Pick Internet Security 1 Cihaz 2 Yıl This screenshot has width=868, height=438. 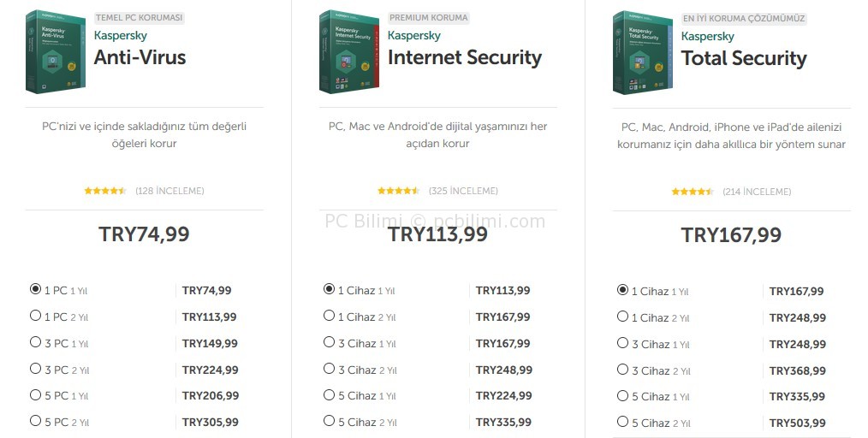click(329, 316)
